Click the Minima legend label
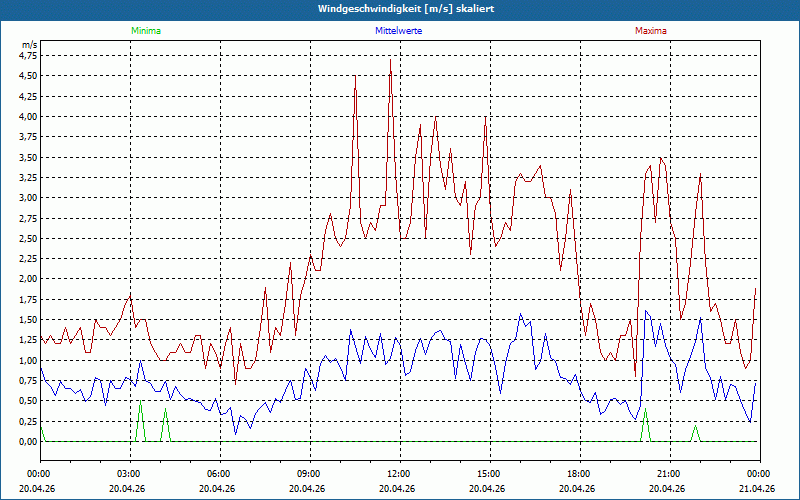 [145, 31]
